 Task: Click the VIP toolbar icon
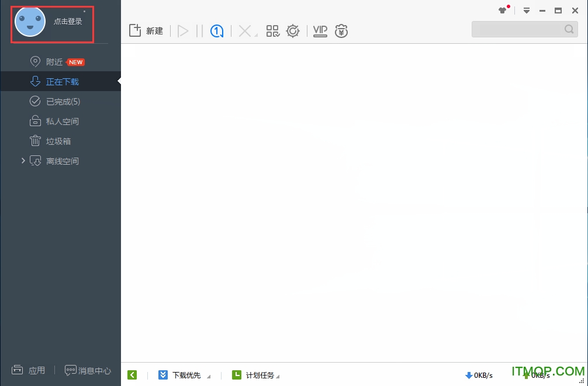320,31
